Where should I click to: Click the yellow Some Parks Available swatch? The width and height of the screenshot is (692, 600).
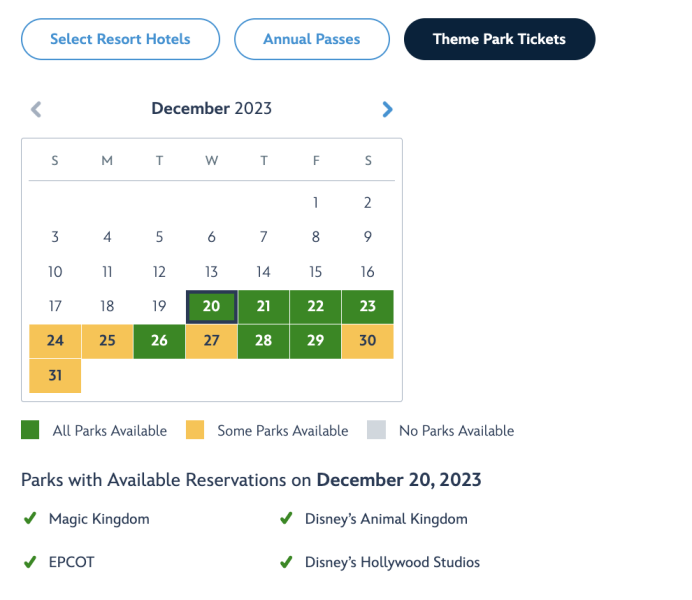pyautogui.click(x=194, y=431)
